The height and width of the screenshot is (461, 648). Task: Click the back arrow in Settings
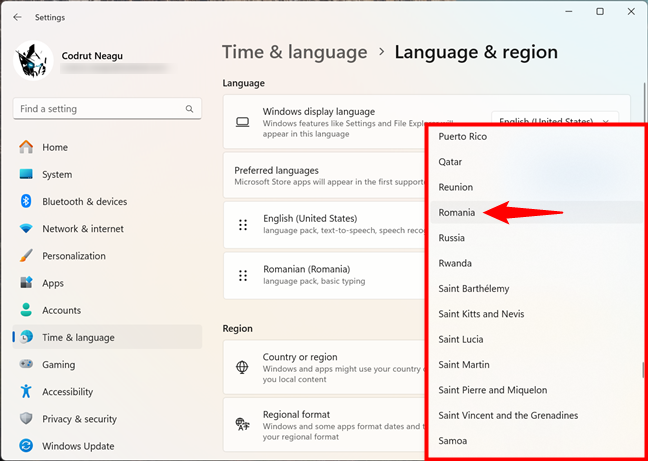[17, 17]
